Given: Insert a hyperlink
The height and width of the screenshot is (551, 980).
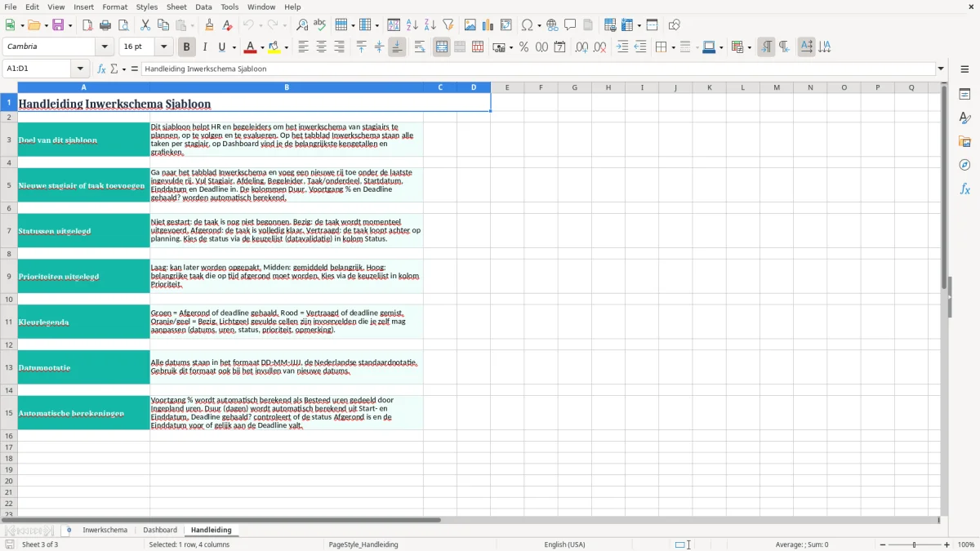Looking at the screenshot, I should [x=553, y=25].
